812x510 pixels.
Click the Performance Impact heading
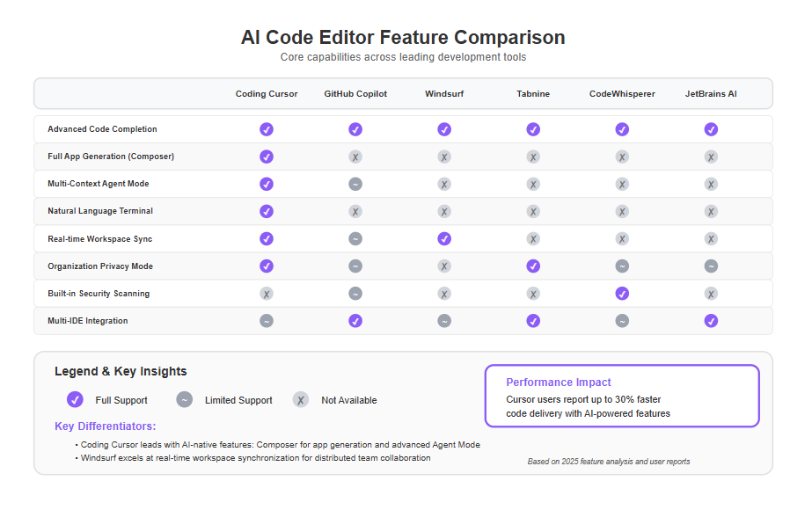coord(559,382)
